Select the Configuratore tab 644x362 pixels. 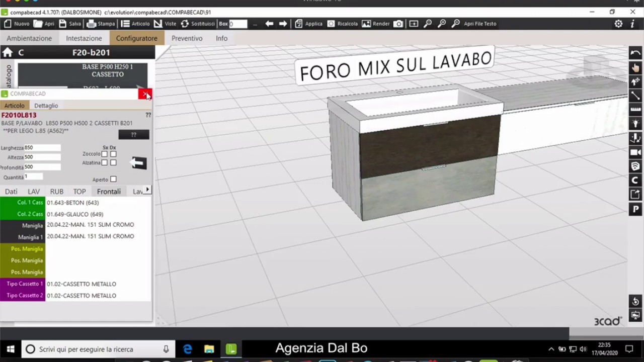[x=137, y=38]
